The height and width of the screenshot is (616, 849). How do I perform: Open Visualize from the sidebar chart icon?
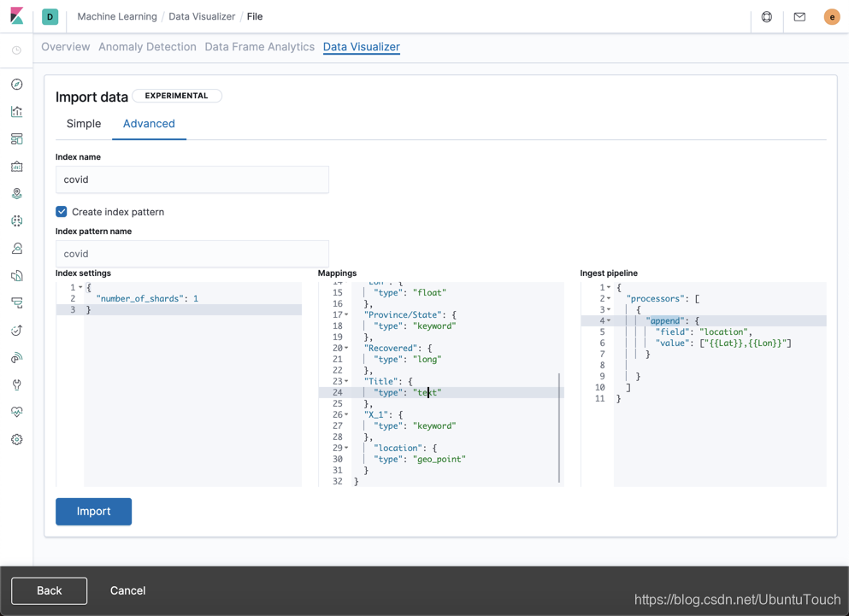[17, 112]
